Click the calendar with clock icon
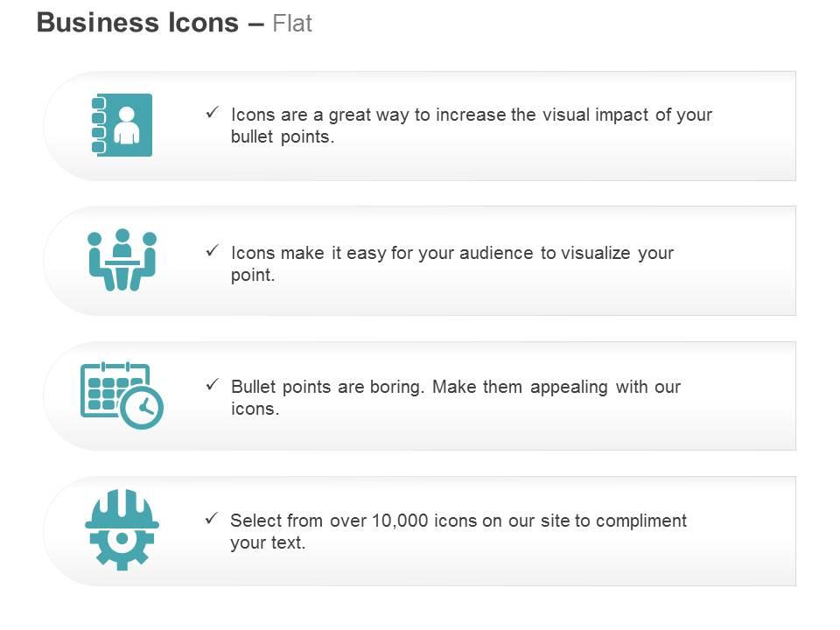 (x=122, y=395)
